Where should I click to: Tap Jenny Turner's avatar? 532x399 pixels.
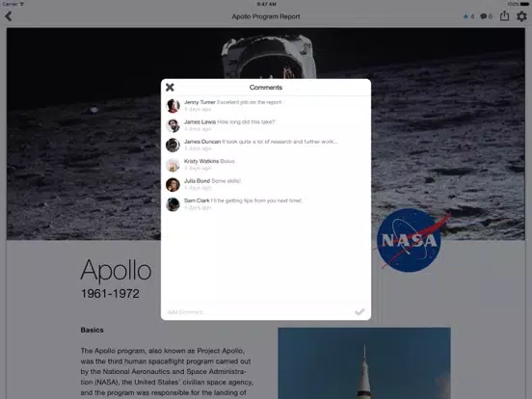pyautogui.click(x=173, y=106)
